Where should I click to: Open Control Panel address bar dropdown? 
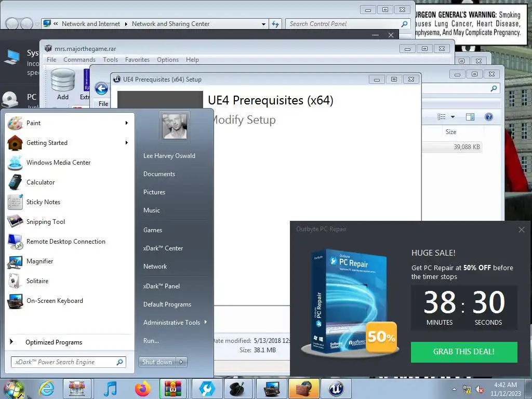(x=263, y=24)
